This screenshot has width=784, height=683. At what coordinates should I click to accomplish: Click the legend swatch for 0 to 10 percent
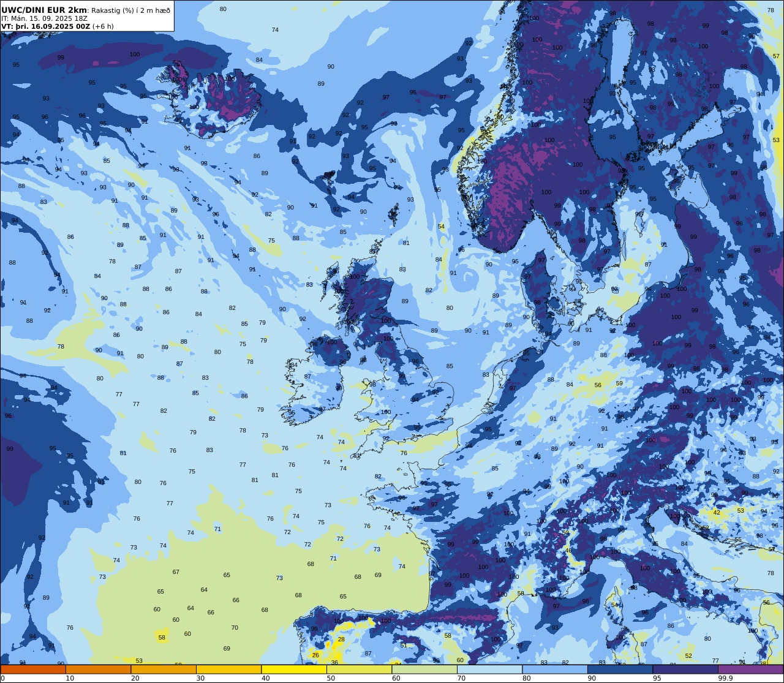click(x=33, y=670)
